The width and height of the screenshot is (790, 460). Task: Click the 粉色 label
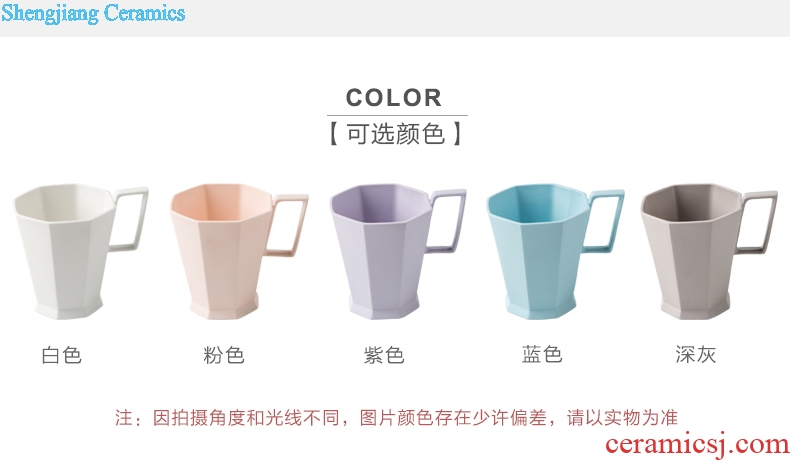224,355
